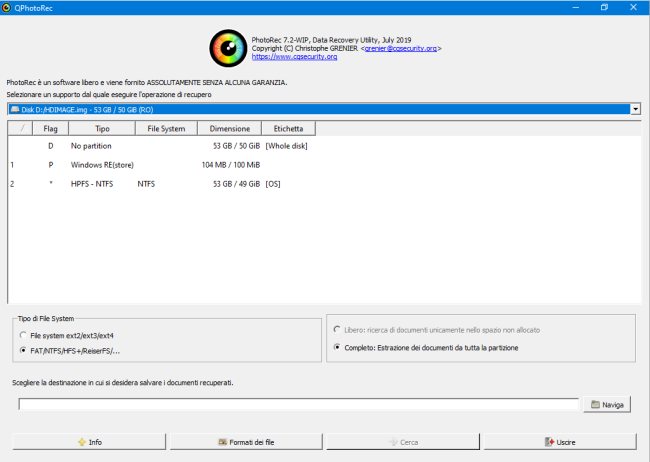
Task: Open grenier@cgsecurity.org email link
Action: [400, 48]
